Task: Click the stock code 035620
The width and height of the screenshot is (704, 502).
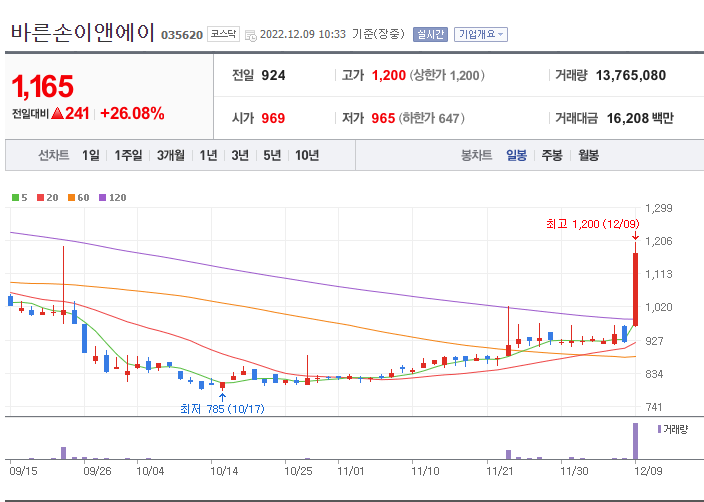Action: point(182,35)
